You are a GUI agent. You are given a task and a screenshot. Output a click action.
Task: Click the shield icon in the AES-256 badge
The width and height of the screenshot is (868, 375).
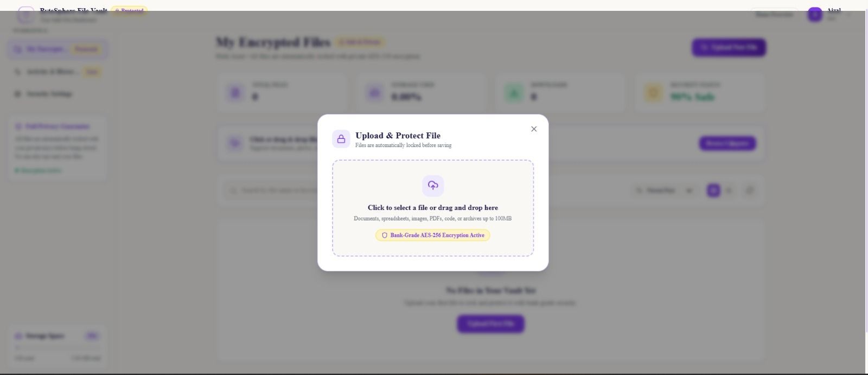[x=385, y=236]
